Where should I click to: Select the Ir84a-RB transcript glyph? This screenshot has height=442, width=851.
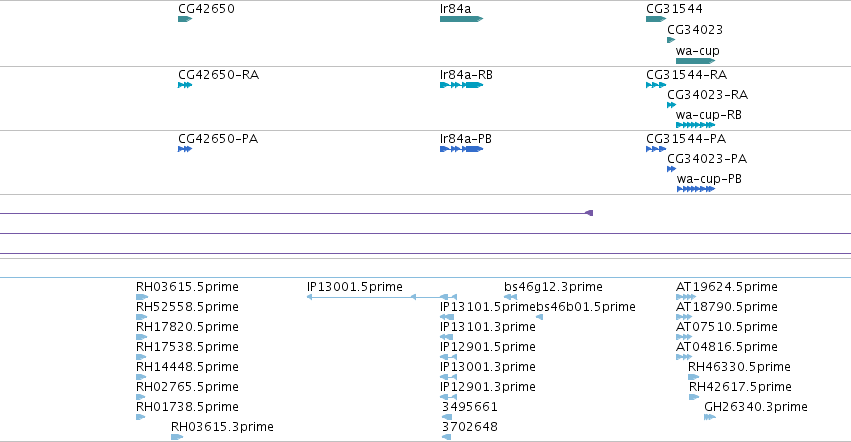pyautogui.click(x=461, y=85)
